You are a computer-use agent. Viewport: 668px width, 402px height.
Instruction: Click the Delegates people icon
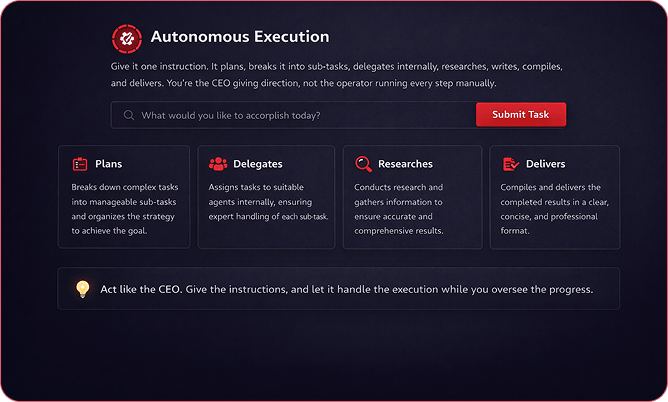click(x=219, y=164)
